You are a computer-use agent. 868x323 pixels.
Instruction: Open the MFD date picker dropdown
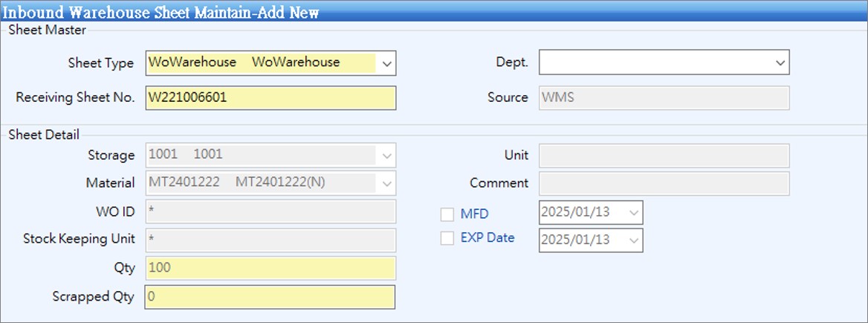pyautogui.click(x=633, y=213)
